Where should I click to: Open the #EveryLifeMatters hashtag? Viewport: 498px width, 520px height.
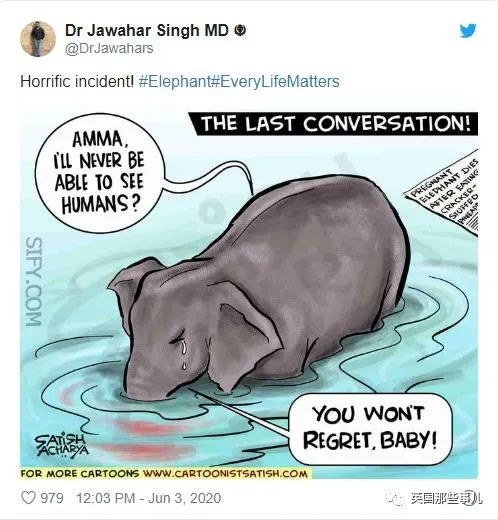275,82
